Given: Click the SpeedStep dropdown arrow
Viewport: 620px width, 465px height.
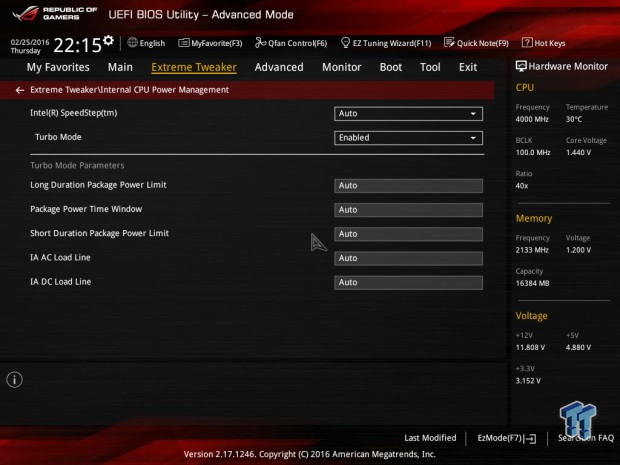Looking at the screenshot, I should pyautogui.click(x=473, y=114).
